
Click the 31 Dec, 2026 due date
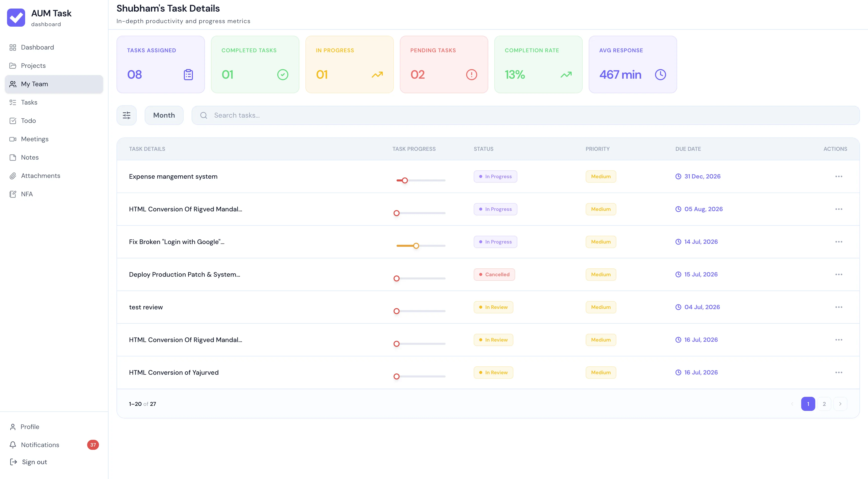tap(698, 176)
